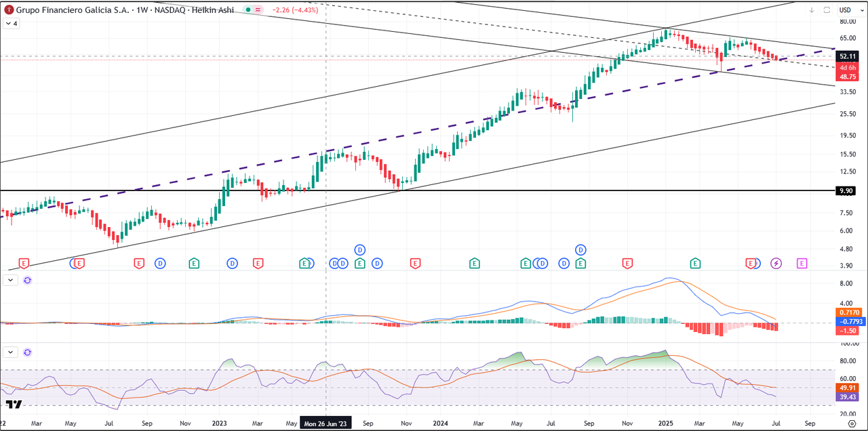Viewport: 868px width, 431px height.
Task: Click the magenta upcoming earnings E marker
Action: 802,263
